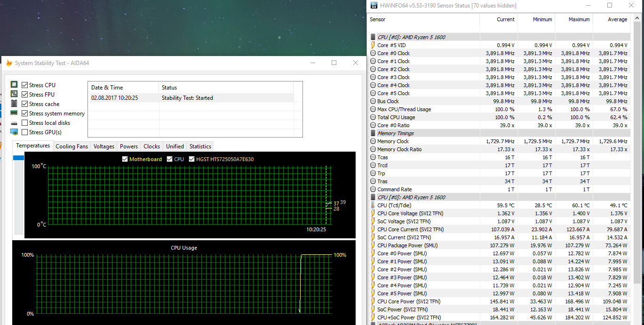
Task: Click icon beside Total CPU Usage
Action: tap(373, 117)
